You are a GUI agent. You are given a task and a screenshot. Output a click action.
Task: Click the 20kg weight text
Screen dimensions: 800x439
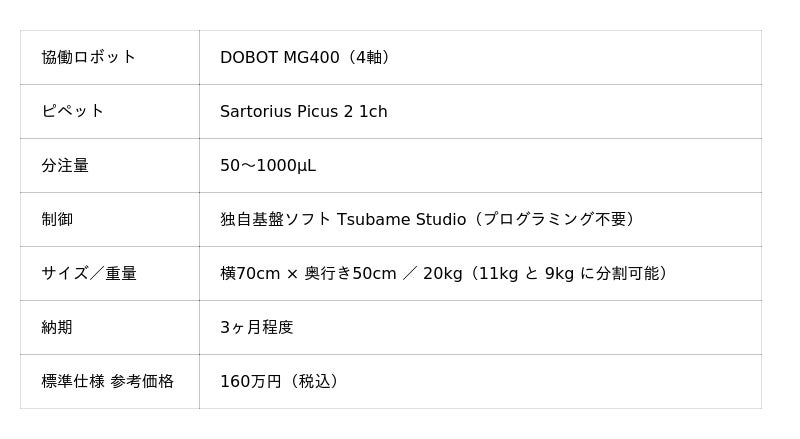442,274
